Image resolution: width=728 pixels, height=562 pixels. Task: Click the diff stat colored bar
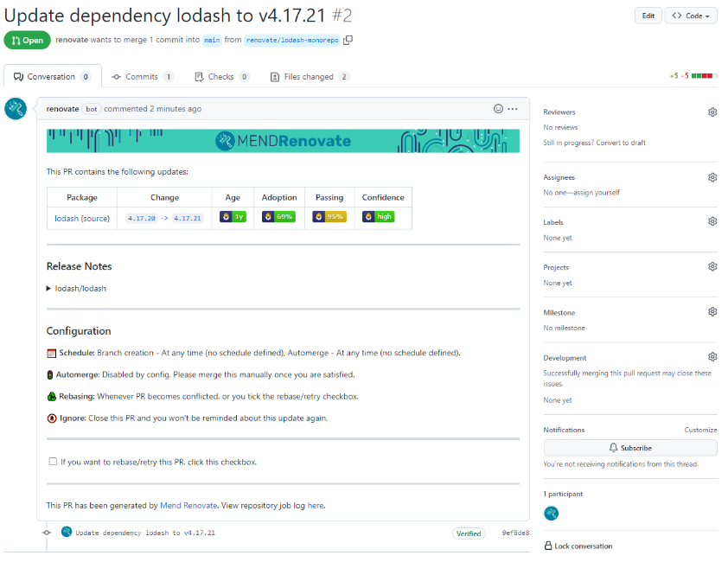(704, 76)
